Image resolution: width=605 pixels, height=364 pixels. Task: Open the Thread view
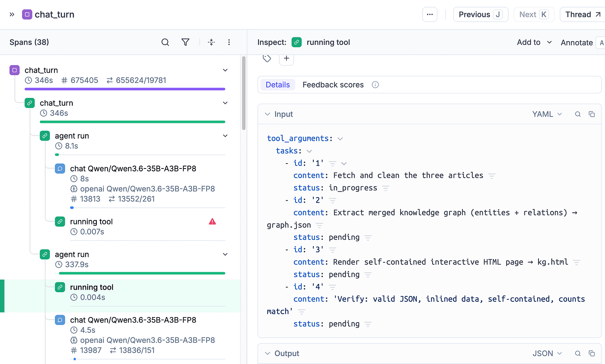click(583, 15)
